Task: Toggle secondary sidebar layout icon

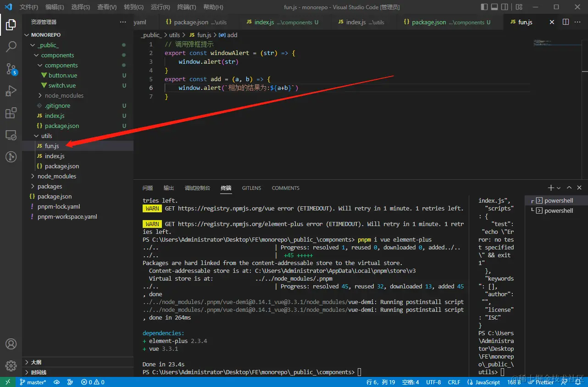Action: 505,7
